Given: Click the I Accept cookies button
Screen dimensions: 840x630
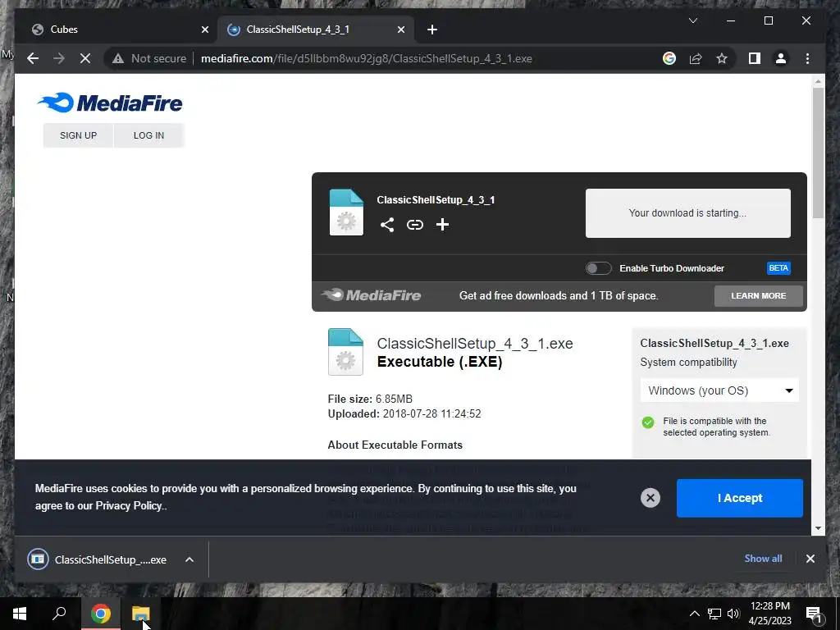Looking at the screenshot, I should (739, 498).
